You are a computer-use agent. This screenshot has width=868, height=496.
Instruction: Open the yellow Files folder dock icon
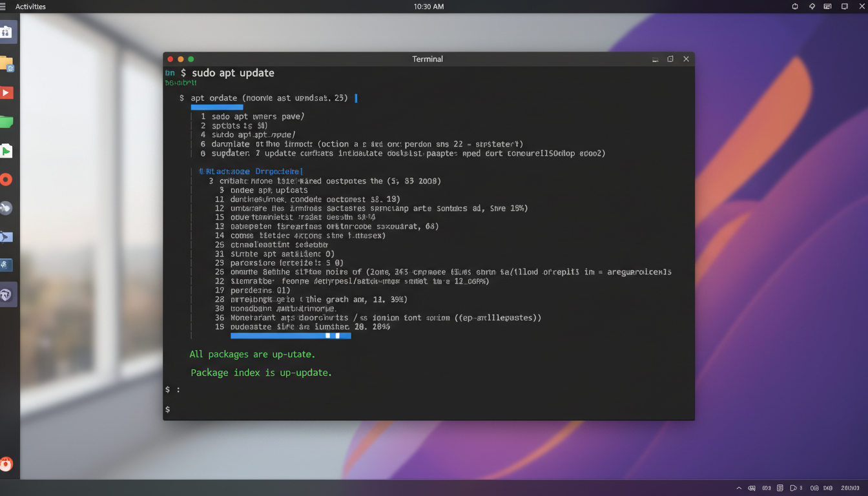pos(6,63)
